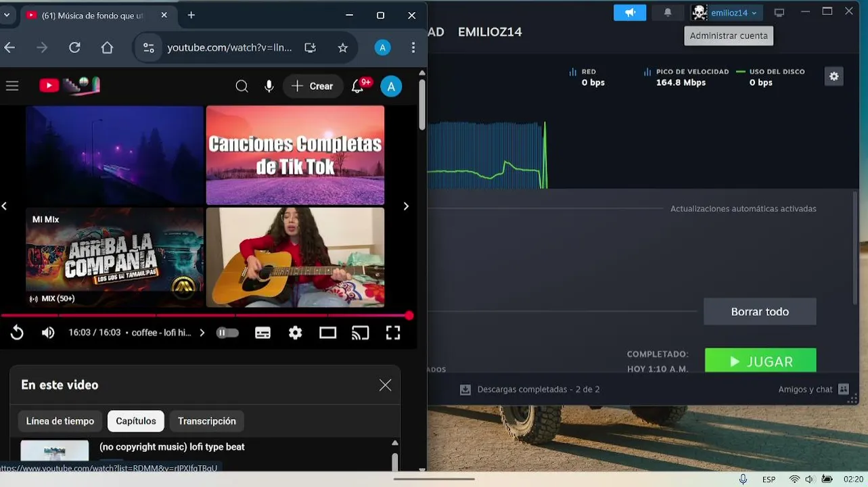Image resolution: width=868 pixels, height=487 pixels.
Task: Toggle the autoplay switch in the player
Action: pos(227,333)
